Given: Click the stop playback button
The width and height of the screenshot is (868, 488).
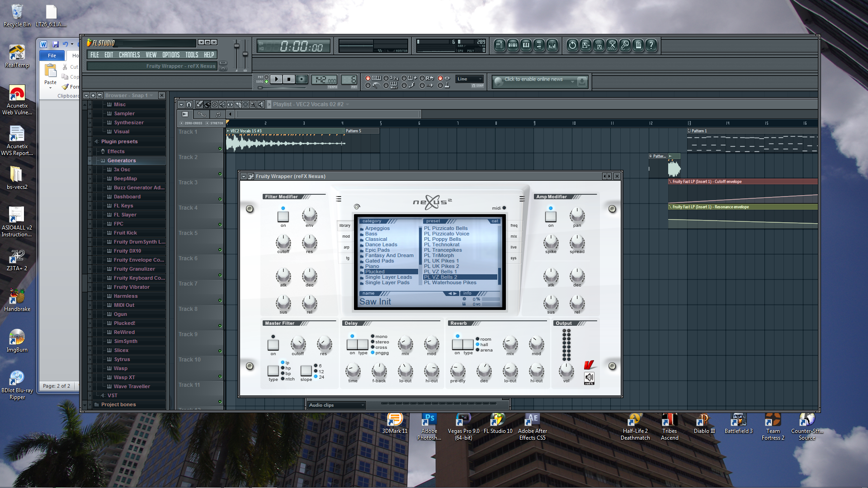Looking at the screenshot, I should [x=289, y=79].
